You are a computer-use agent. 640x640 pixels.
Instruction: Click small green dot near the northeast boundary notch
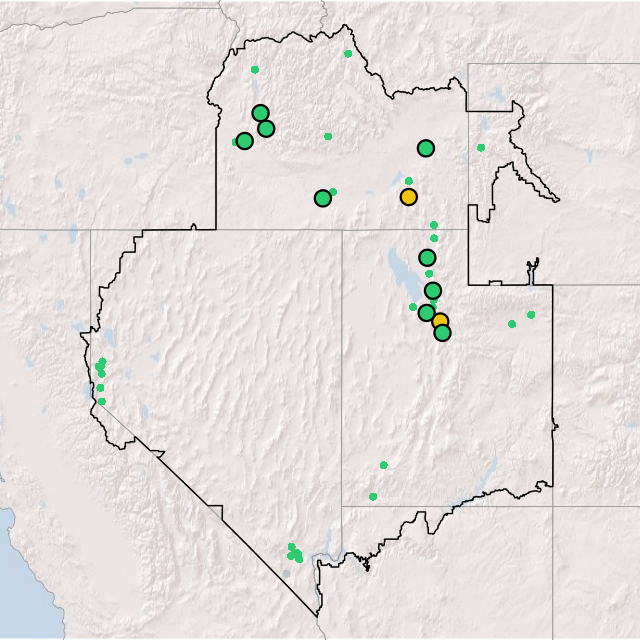(x=481, y=148)
